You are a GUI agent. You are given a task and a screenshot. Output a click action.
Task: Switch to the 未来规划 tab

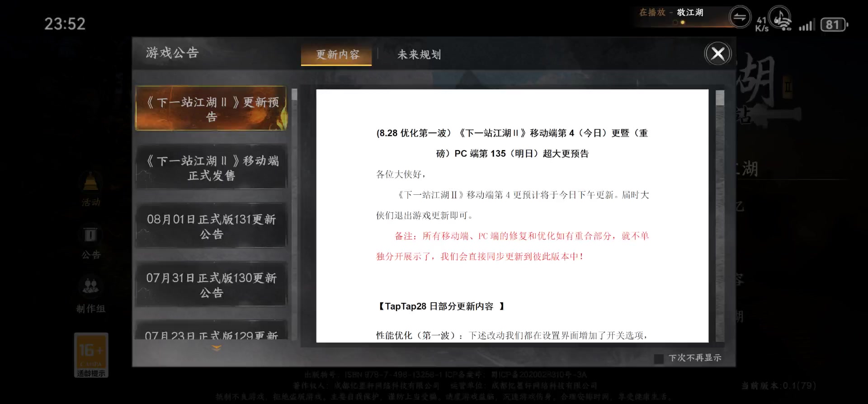pyautogui.click(x=419, y=55)
